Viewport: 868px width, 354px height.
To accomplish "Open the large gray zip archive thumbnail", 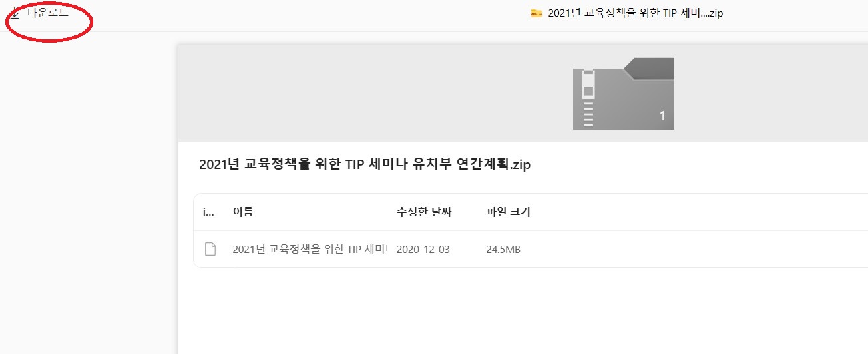I will pyautogui.click(x=624, y=94).
